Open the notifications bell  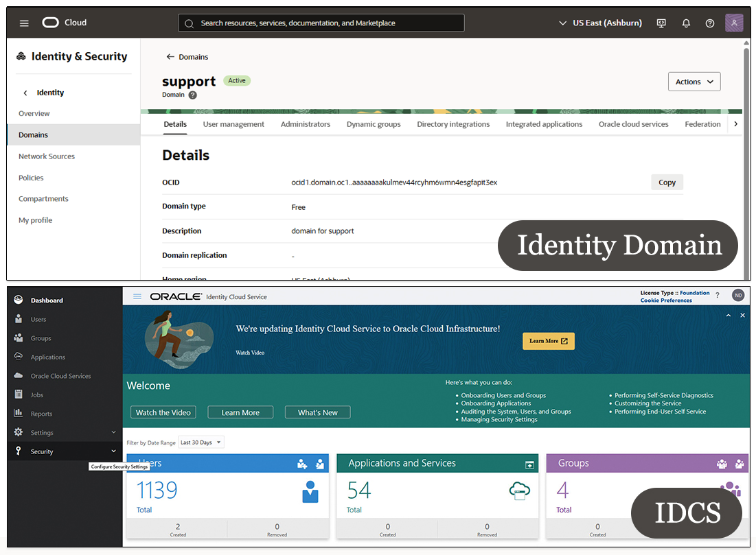(686, 23)
